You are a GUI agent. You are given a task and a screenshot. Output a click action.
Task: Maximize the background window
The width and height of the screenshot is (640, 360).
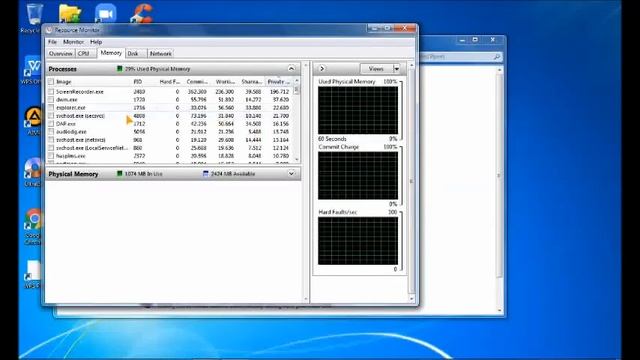pos(475,40)
